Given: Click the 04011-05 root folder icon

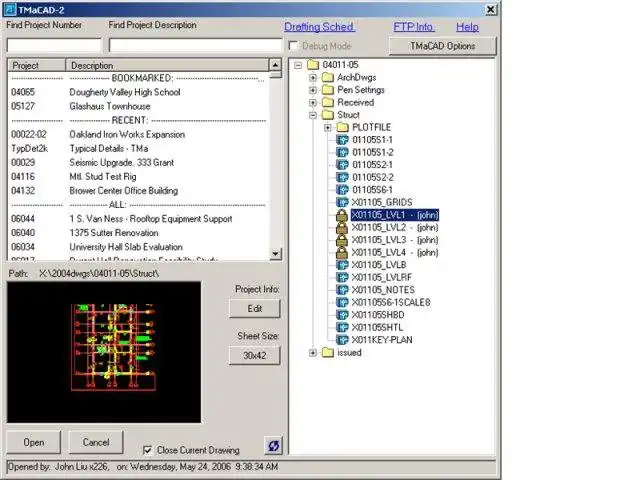Looking at the screenshot, I should point(313,64).
